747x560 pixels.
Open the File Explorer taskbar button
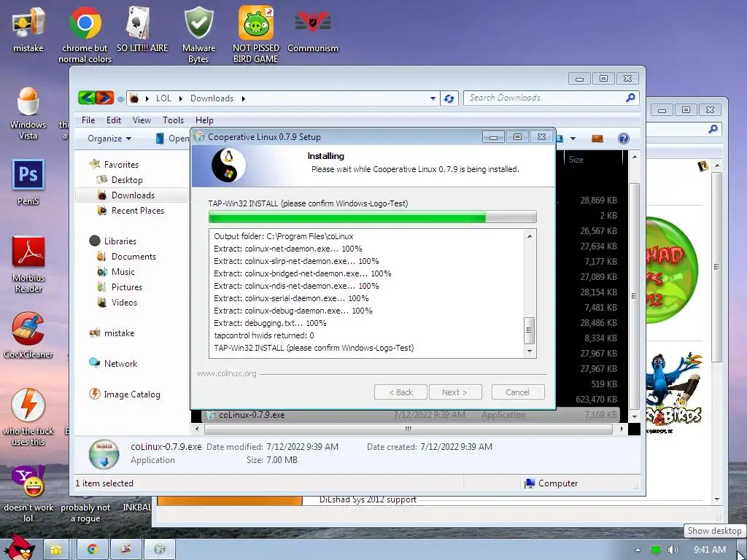click(56, 550)
